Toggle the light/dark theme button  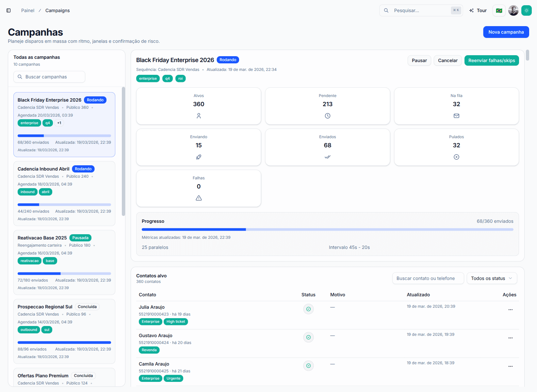tap(526, 10)
